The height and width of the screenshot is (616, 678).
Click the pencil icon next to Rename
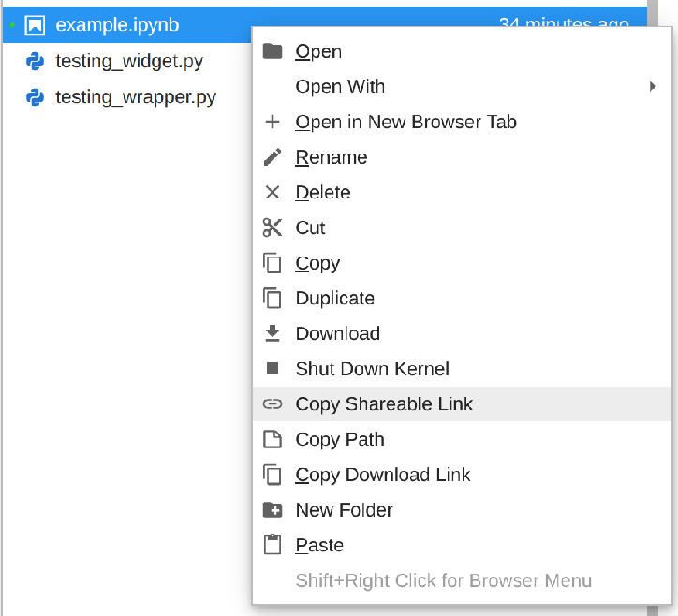pyautogui.click(x=273, y=157)
